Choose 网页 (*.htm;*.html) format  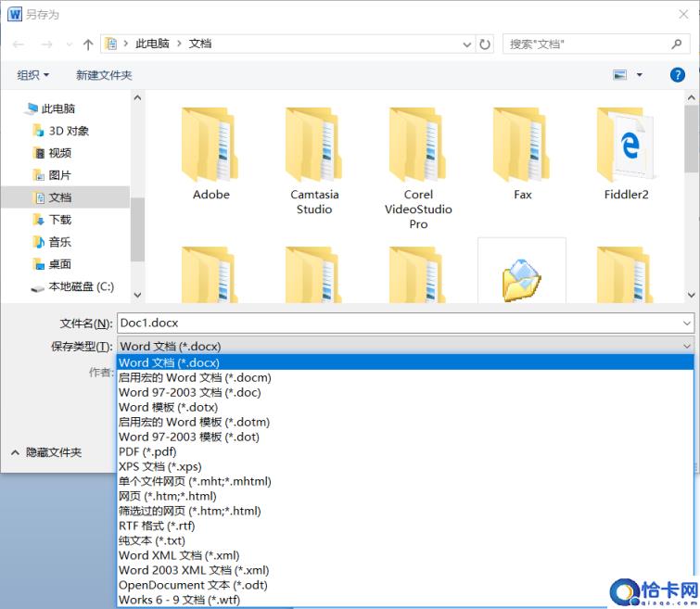[405, 496]
